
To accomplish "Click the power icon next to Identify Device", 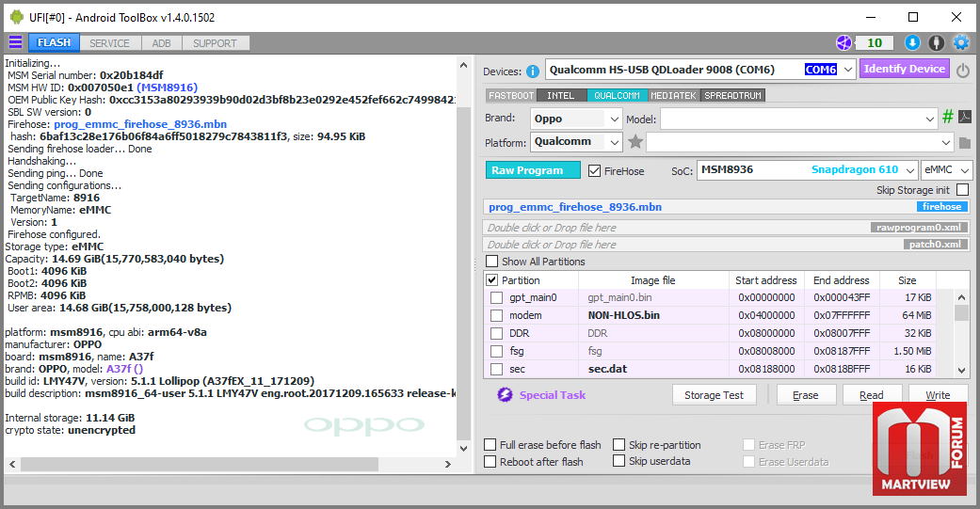I will 963,70.
